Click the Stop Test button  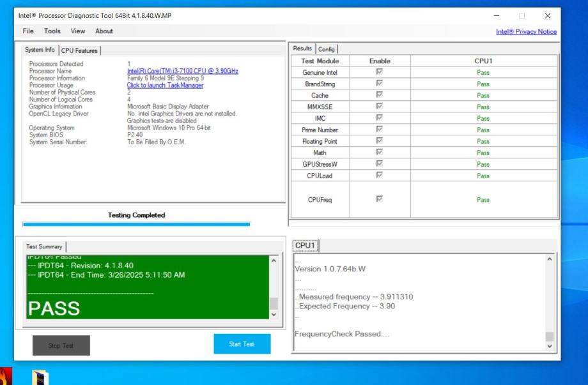tap(61, 345)
